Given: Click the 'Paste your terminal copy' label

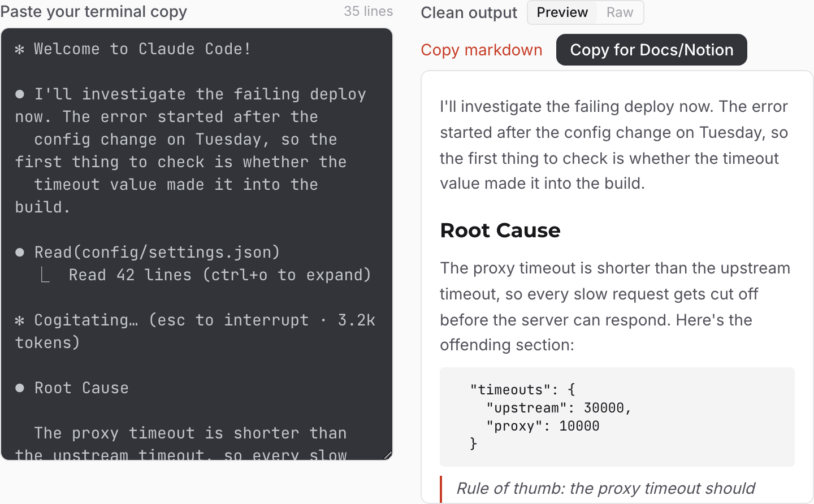Looking at the screenshot, I should coord(94,12).
